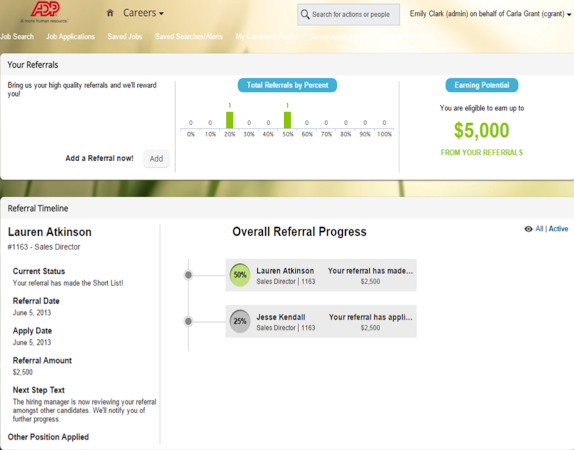The width and height of the screenshot is (574, 450).
Task: Expand the Emily Clark user menu
Action: tap(490, 14)
